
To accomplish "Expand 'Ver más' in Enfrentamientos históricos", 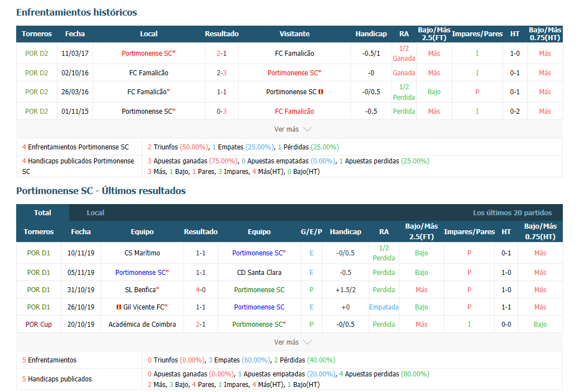I will [x=292, y=129].
